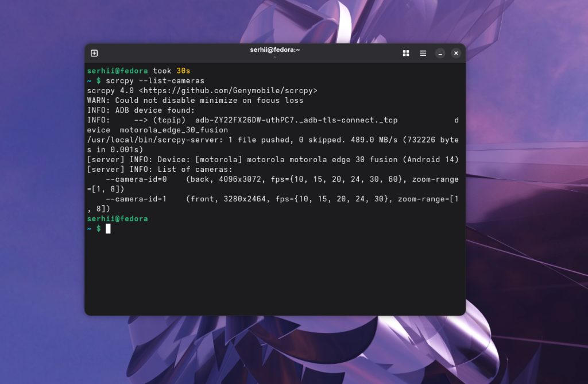Show the tab overview grid
The height and width of the screenshot is (384, 588).
(406, 53)
